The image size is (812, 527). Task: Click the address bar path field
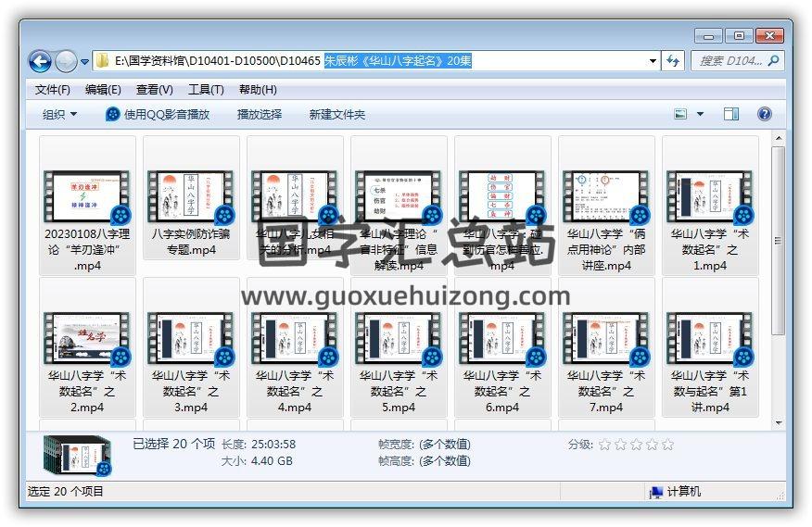click(x=375, y=60)
